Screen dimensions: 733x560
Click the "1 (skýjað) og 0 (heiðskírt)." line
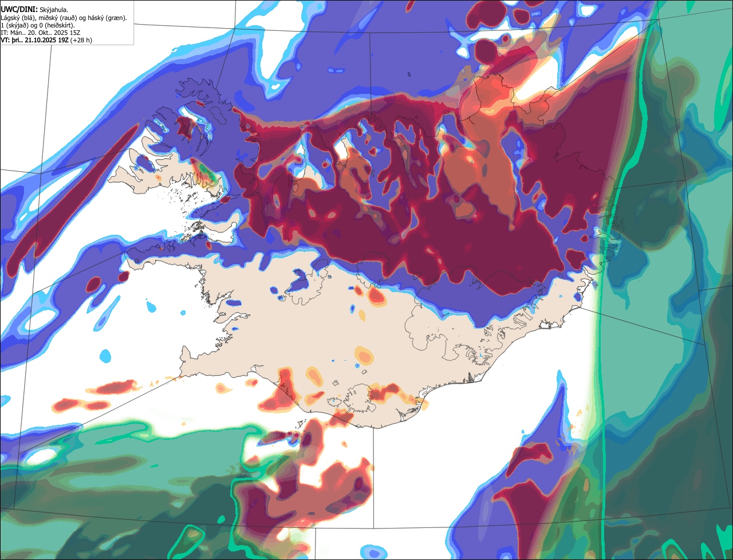(37, 25)
